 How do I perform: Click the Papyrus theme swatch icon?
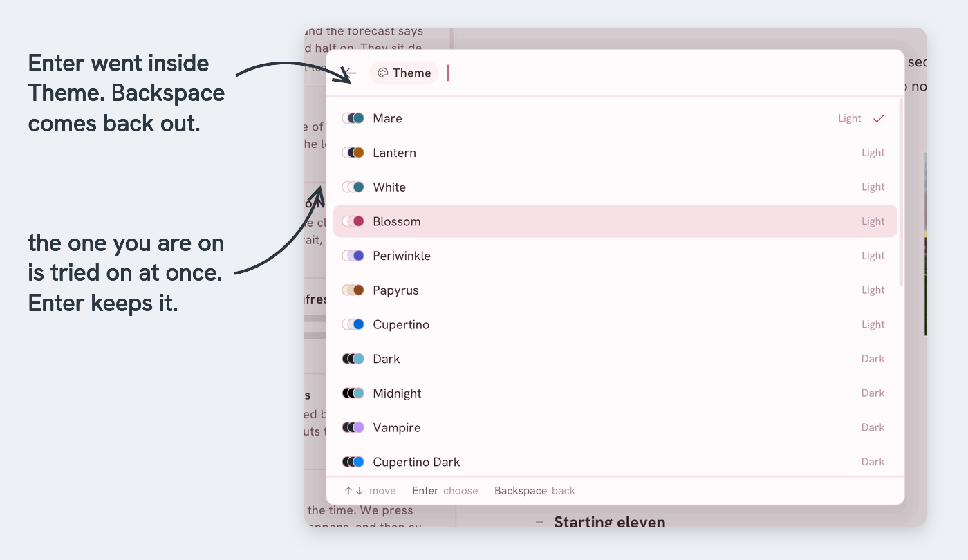[x=353, y=290]
